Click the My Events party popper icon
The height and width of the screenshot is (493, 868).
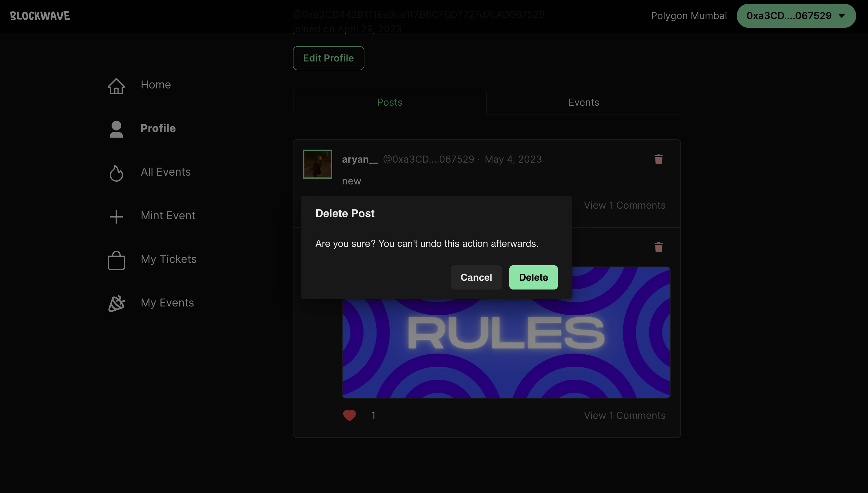point(116,304)
